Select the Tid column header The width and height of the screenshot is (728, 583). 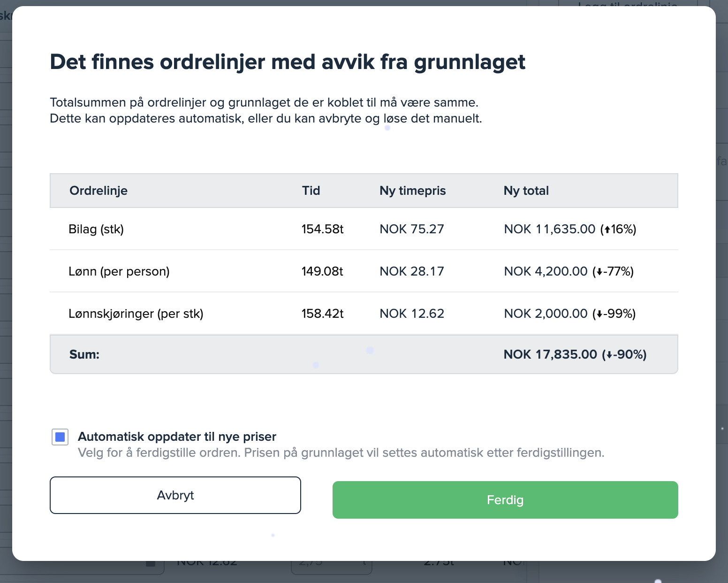point(311,191)
